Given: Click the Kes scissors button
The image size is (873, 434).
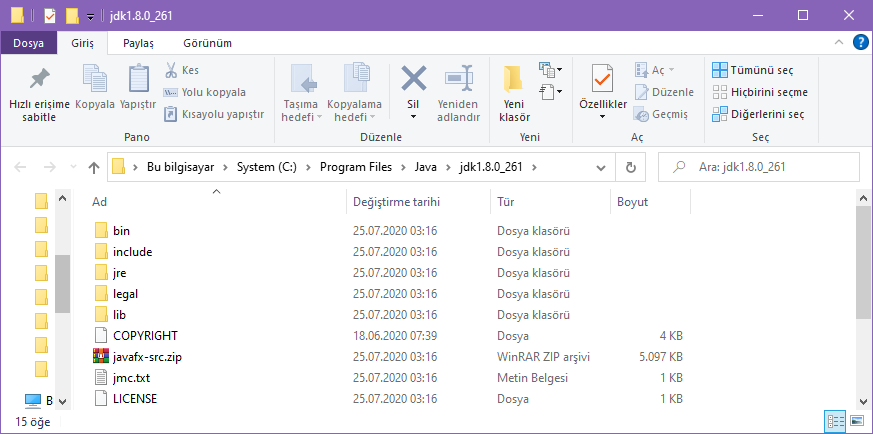Looking at the screenshot, I should pos(182,70).
